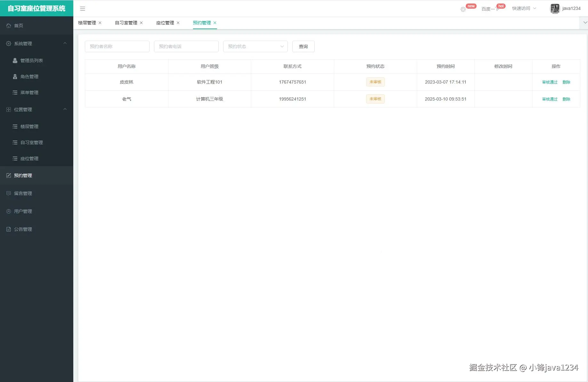Switch to the 座位管理 tab

(165, 23)
